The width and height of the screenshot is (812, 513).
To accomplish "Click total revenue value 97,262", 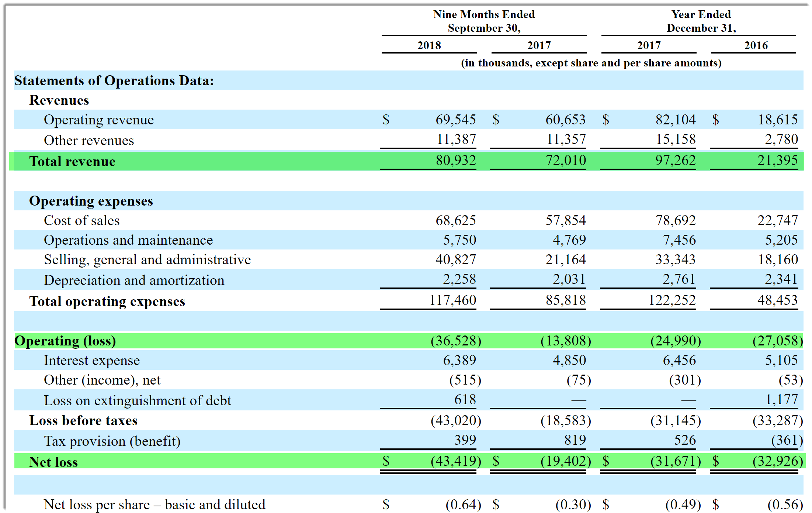I will point(676,160).
